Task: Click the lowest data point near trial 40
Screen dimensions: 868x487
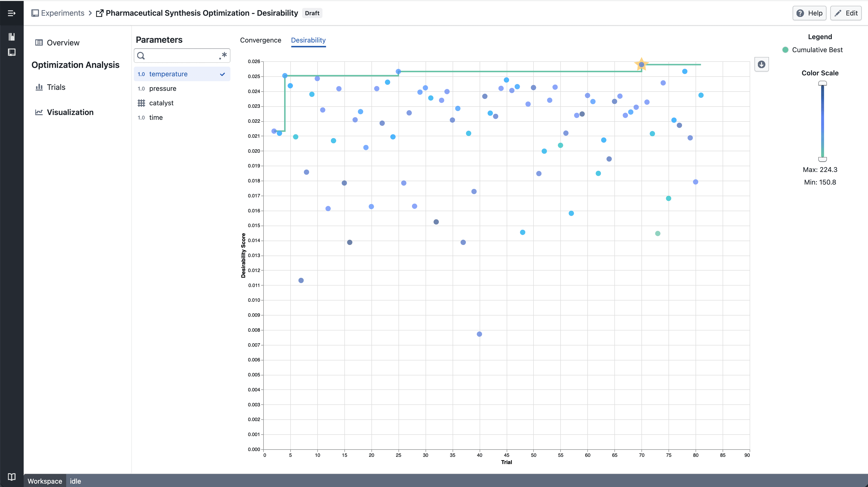Action: coord(479,334)
